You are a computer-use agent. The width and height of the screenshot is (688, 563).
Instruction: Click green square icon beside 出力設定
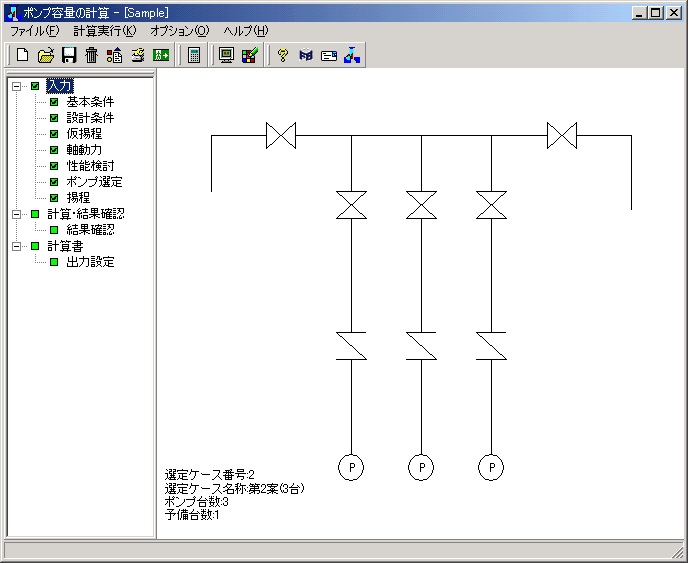click(54, 262)
